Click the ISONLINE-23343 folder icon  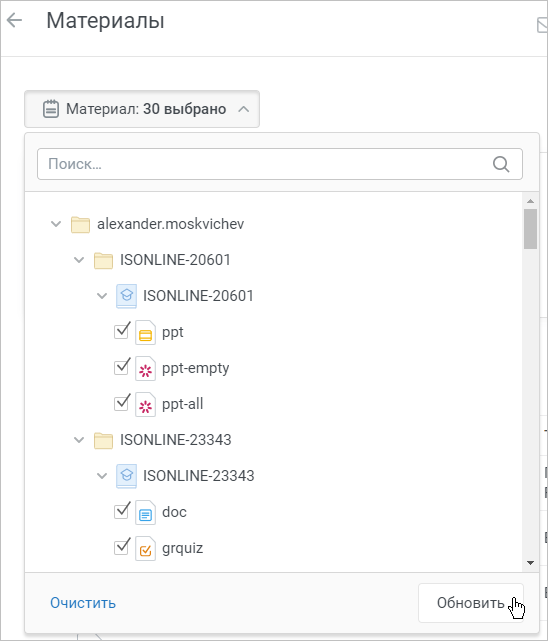pyautogui.click(x=103, y=440)
